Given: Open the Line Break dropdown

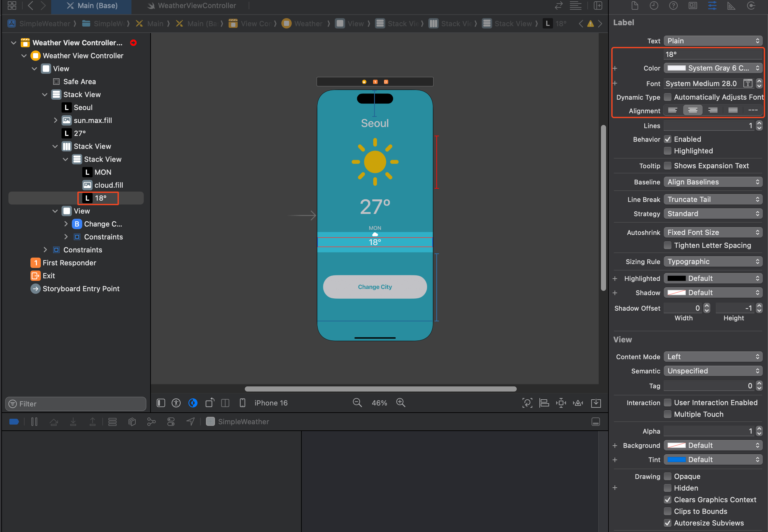Looking at the screenshot, I should (713, 199).
